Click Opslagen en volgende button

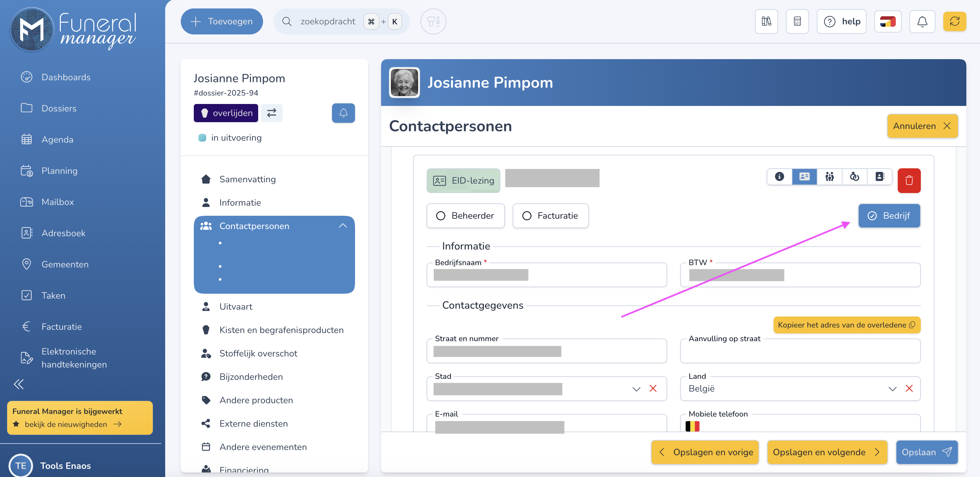tap(827, 452)
